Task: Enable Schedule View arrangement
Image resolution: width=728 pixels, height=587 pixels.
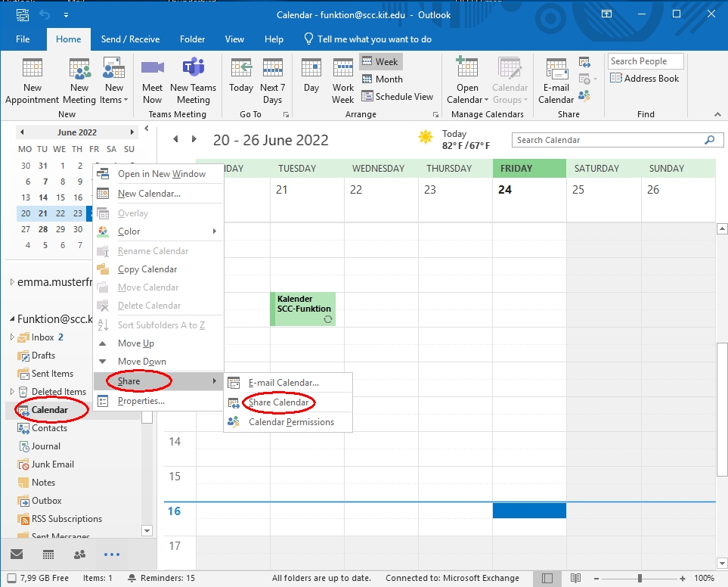Action: point(397,97)
